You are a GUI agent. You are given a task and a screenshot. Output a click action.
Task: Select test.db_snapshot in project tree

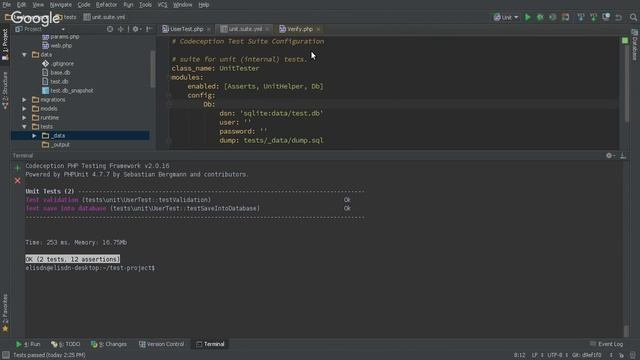point(67,90)
